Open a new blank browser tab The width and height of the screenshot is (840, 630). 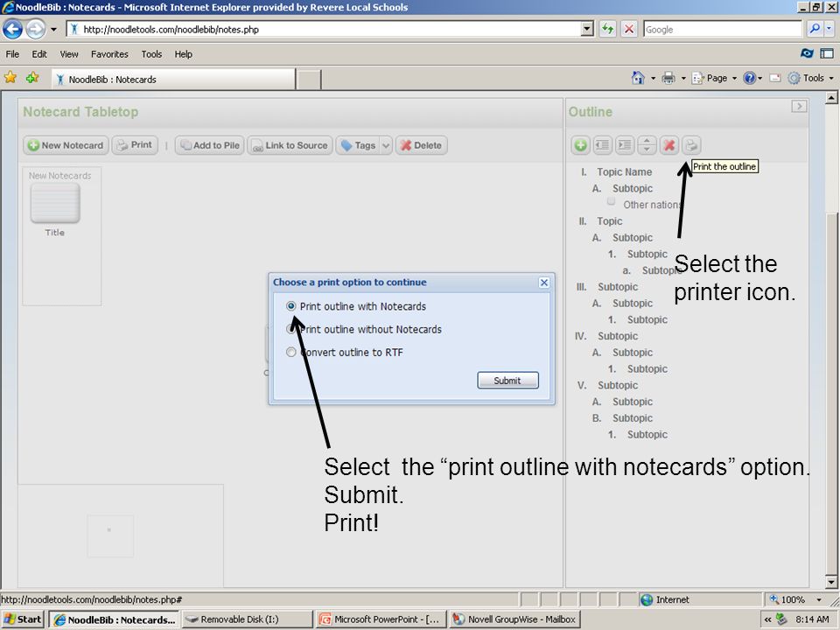(x=309, y=80)
